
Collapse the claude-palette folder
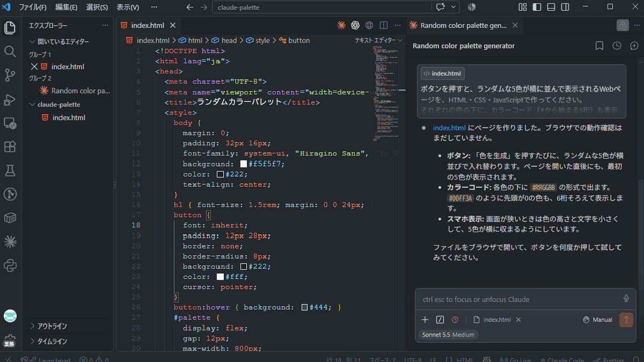click(x=68, y=105)
